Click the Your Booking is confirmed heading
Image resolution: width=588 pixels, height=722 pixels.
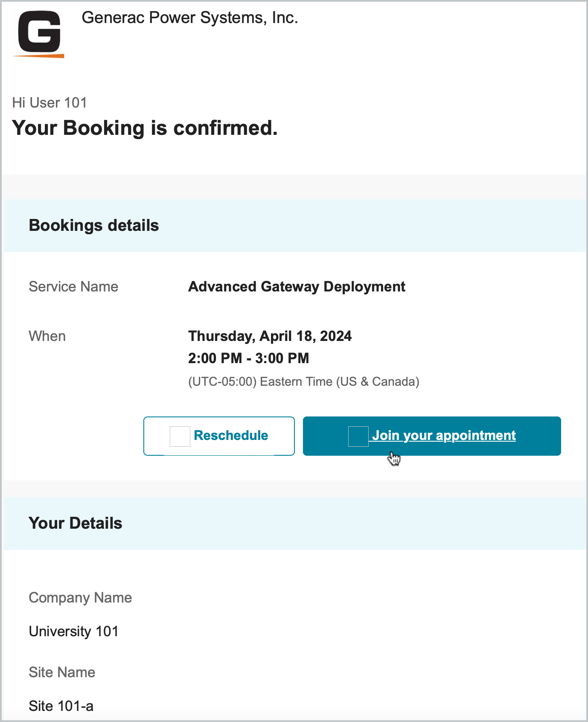145,128
